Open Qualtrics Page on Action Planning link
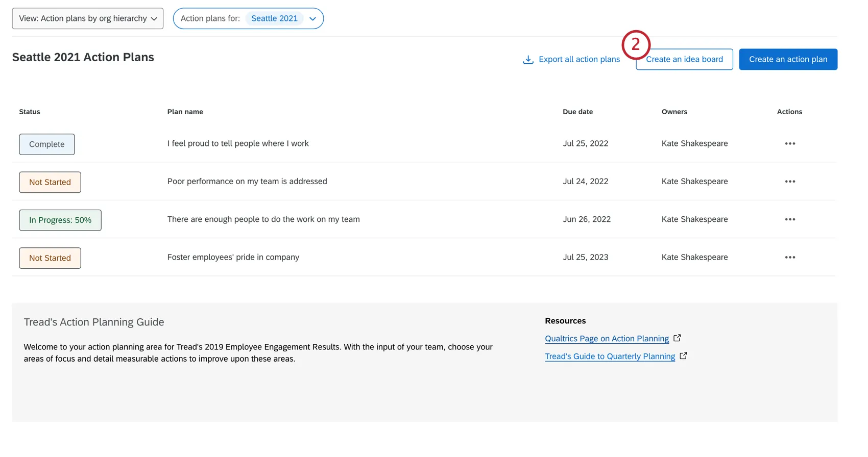 click(607, 339)
